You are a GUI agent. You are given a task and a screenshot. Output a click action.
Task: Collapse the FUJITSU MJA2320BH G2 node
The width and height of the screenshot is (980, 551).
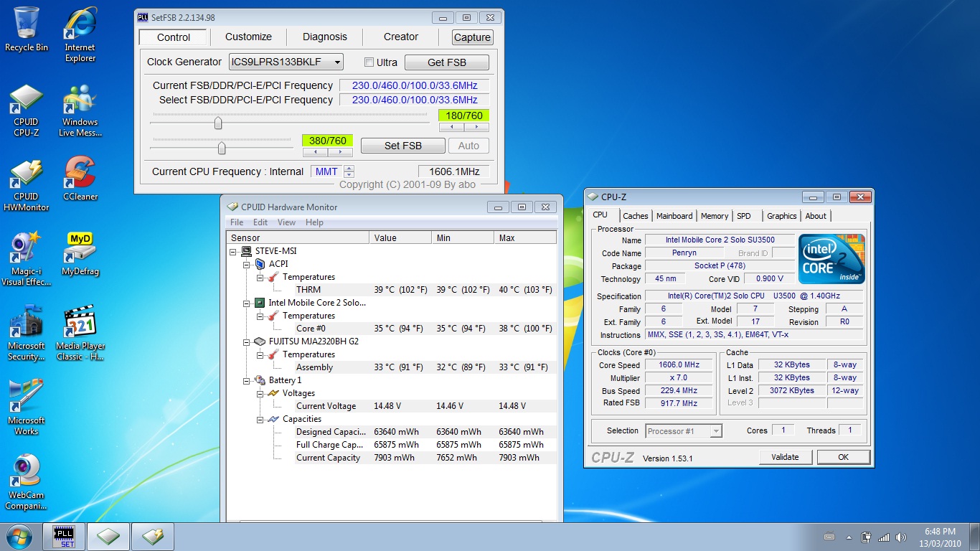click(x=246, y=342)
